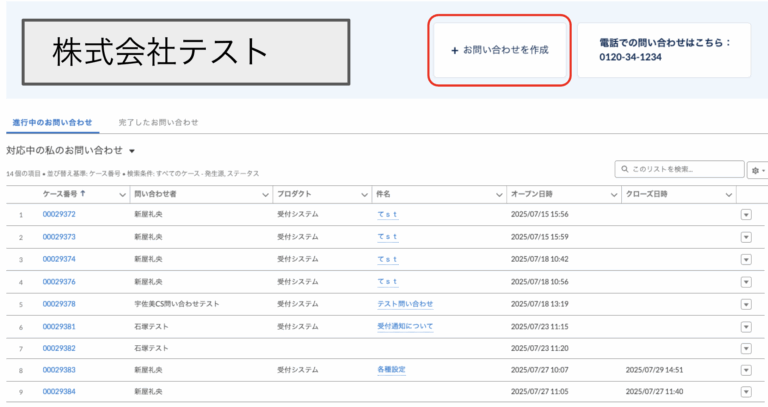This screenshot has width=768, height=407.
Task: Open row action menu for case 00029378
Action: pos(745,304)
